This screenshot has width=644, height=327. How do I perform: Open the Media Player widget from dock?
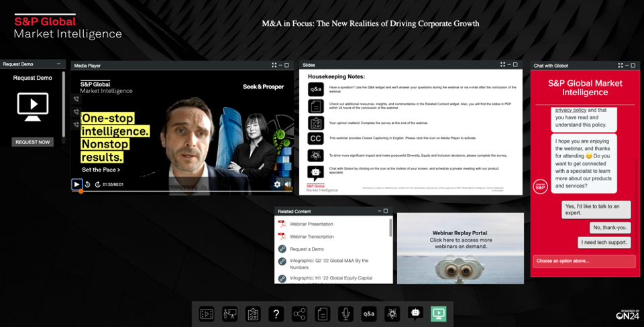[x=207, y=313]
